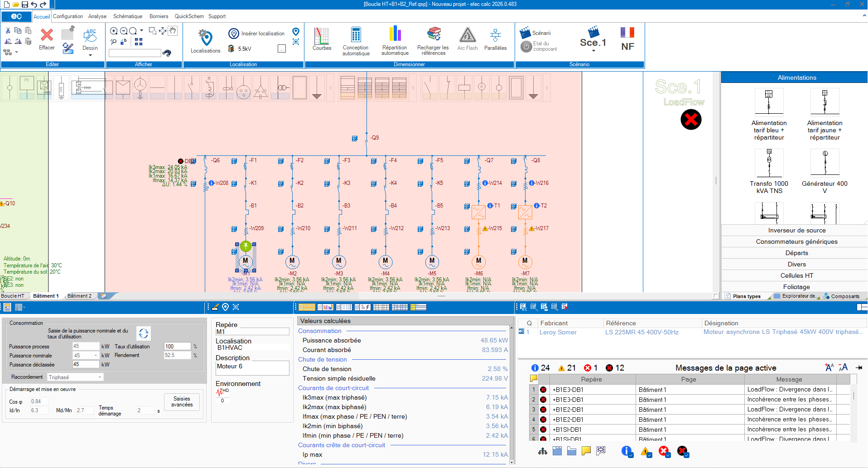Open the Puissance nominale combo box

pyautogui.click(x=86, y=356)
